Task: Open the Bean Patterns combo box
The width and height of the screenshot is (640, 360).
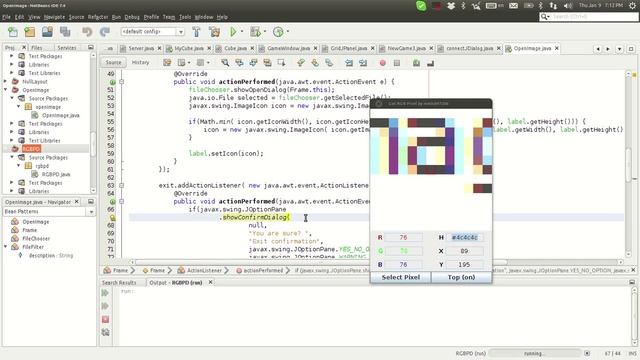Action: click(49, 212)
